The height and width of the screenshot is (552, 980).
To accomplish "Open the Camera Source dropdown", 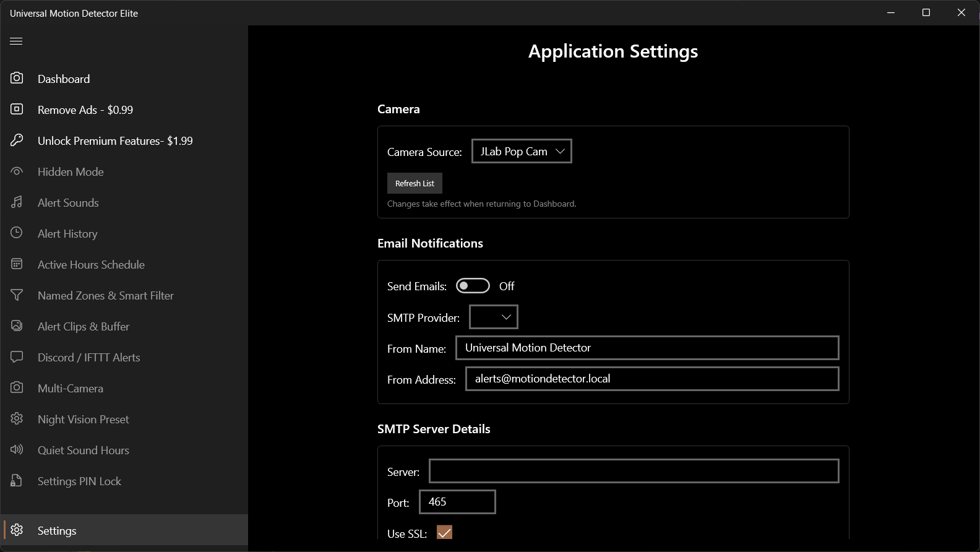I will [x=522, y=151].
